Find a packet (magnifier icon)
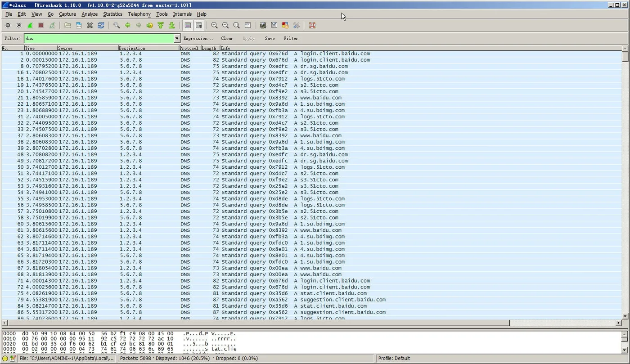630x364 pixels. (117, 26)
